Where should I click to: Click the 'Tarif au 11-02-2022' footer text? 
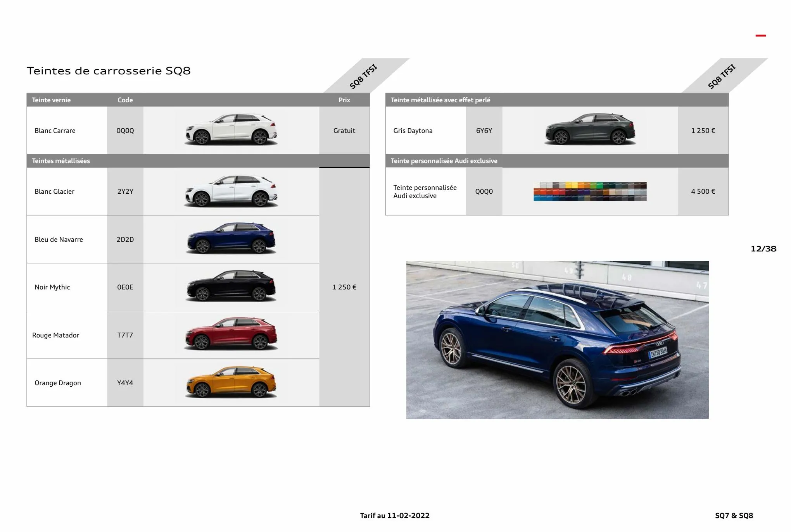[x=395, y=516]
